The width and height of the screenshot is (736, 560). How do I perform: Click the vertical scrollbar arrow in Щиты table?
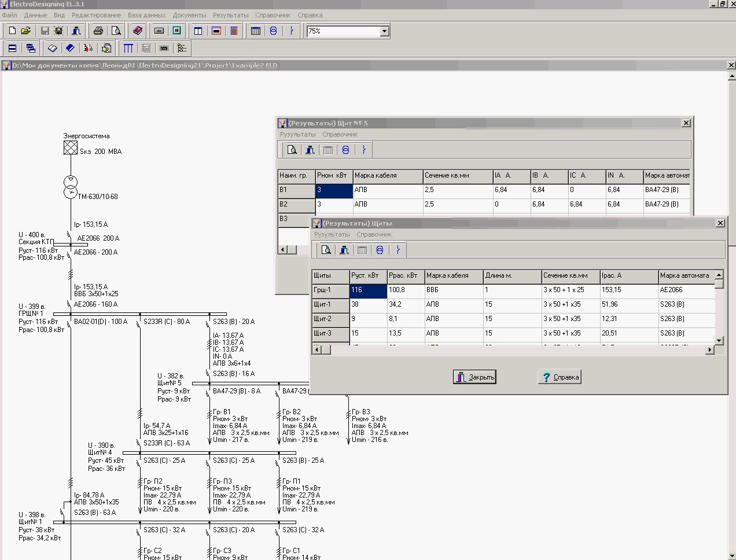pos(718,275)
